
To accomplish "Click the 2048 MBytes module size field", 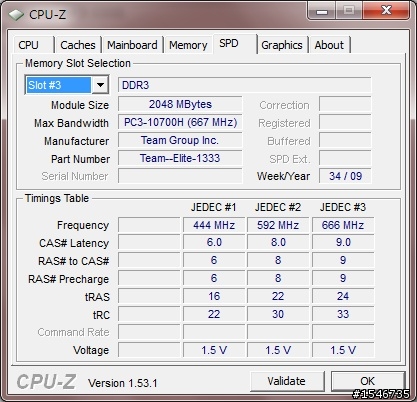I will tap(180, 104).
